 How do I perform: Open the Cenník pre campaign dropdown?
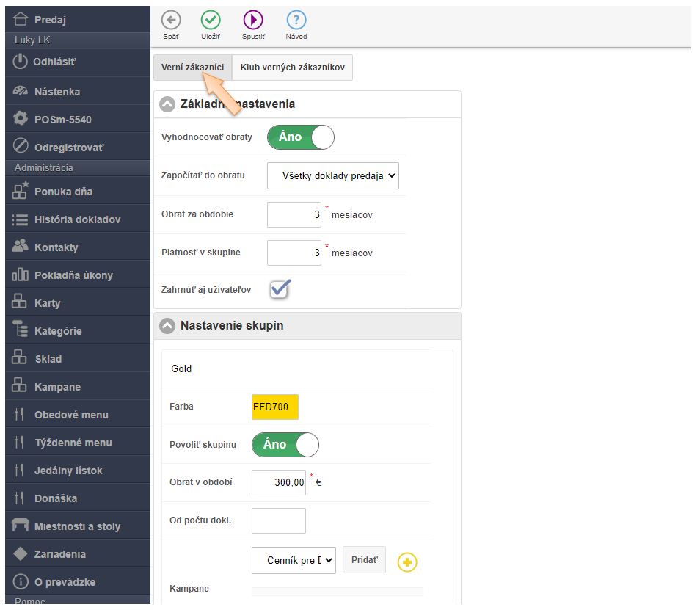pyautogui.click(x=294, y=561)
